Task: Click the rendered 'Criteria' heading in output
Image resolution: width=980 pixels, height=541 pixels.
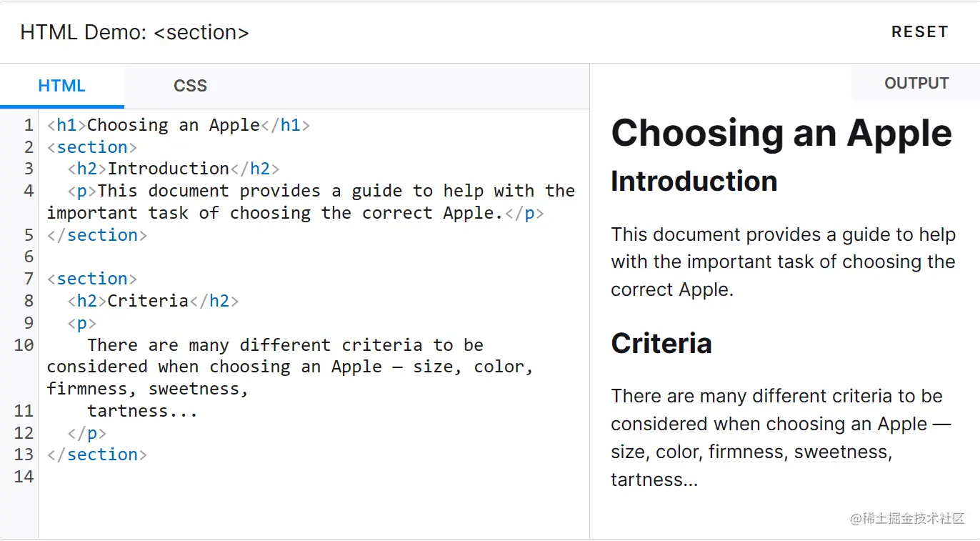Action: click(x=661, y=343)
